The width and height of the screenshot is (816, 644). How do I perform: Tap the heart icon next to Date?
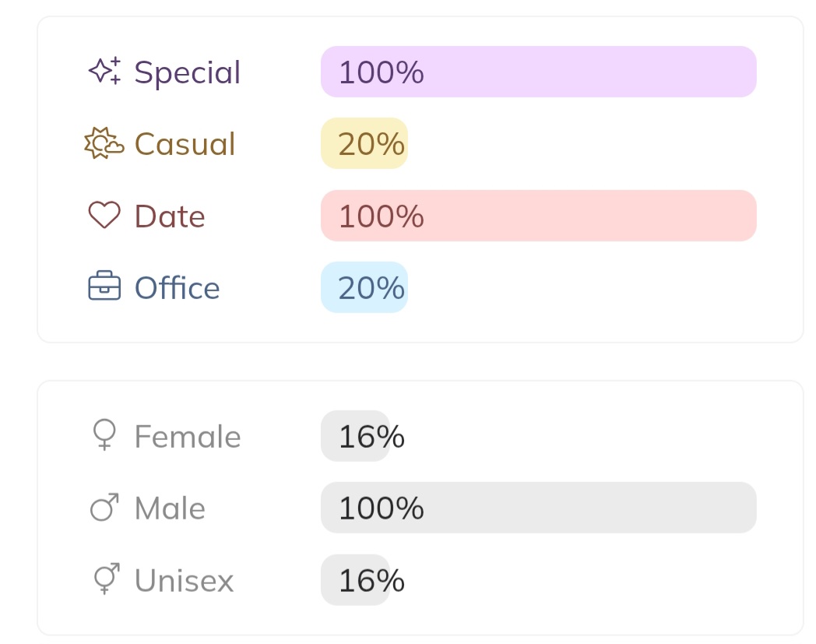point(104,216)
